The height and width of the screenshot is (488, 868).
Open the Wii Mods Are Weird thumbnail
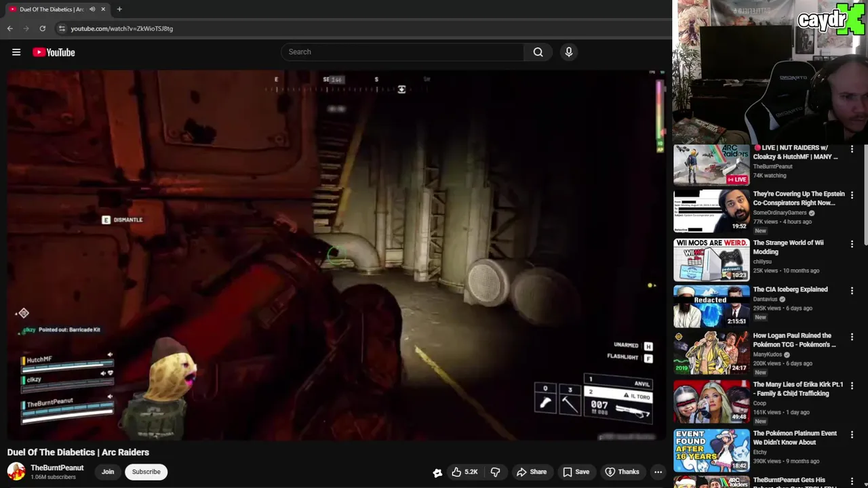pos(711,259)
